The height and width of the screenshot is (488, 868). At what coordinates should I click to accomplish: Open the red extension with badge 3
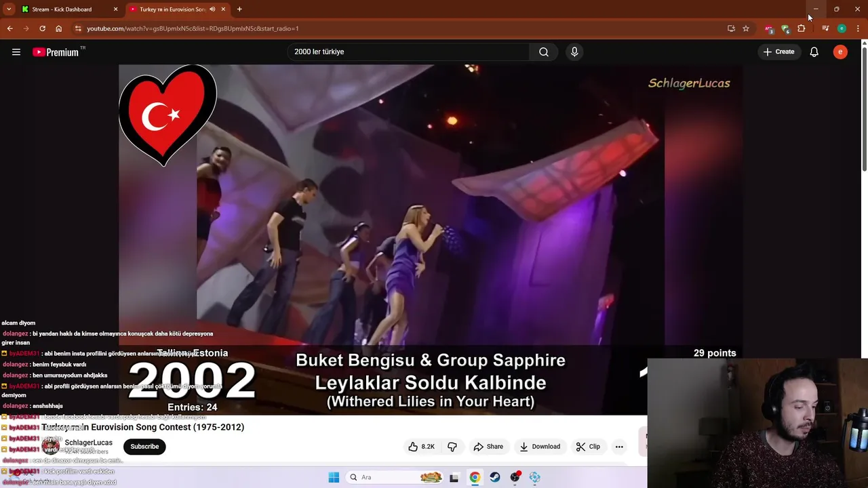pyautogui.click(x=768, y=28)
